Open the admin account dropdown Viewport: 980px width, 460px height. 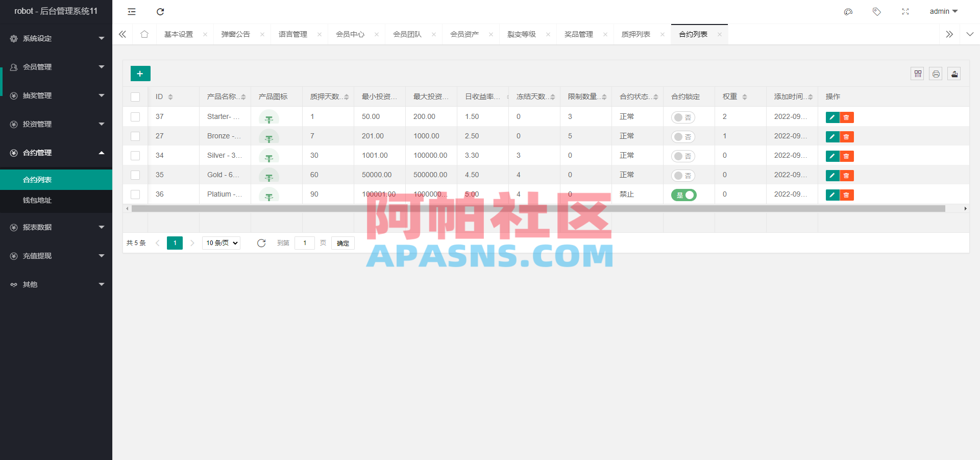(x=943, y=11)
